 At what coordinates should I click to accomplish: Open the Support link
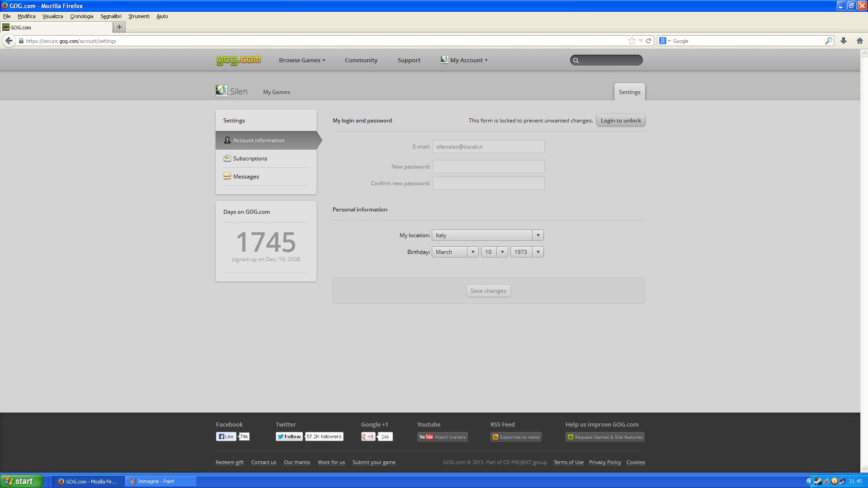(409, 60)
